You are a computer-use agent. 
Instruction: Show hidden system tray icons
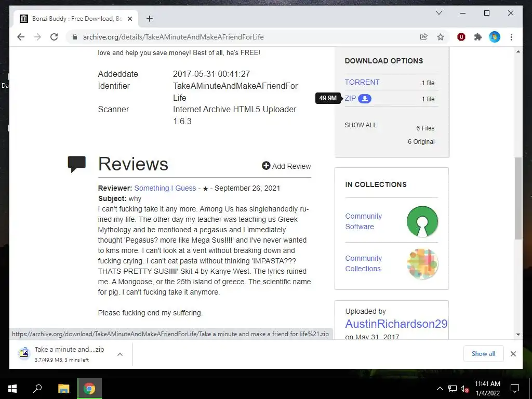click(440, 389)
